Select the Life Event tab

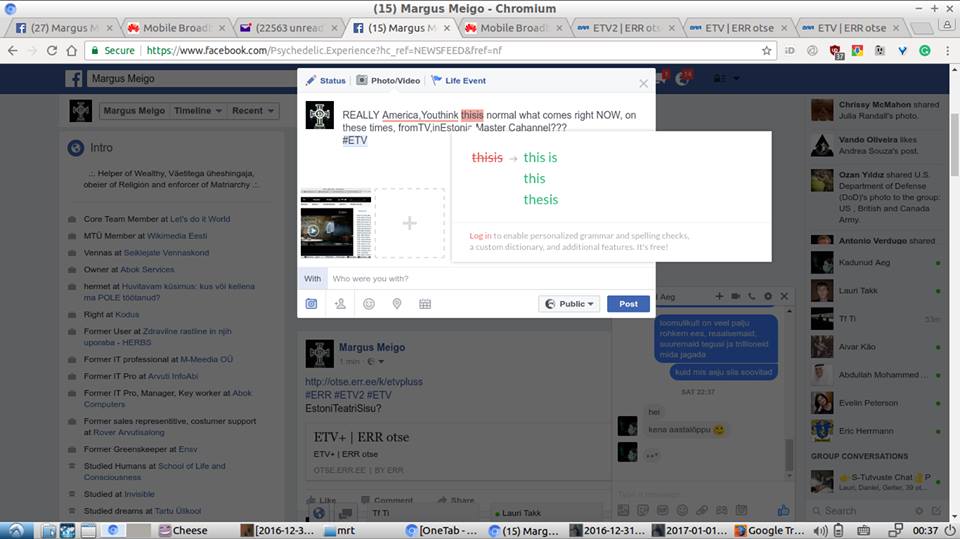pyautogui.click(x=459, y=81)
